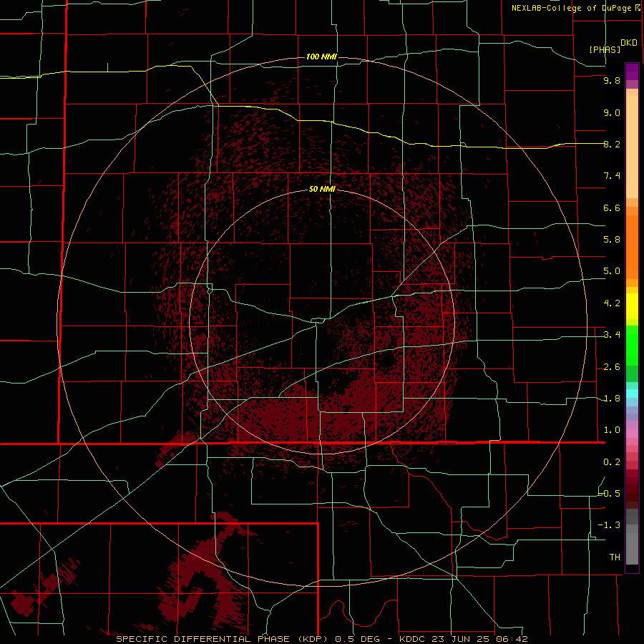644x644 pixels.
Task: Click the 1.8 scale value
Action: point(612,399)
